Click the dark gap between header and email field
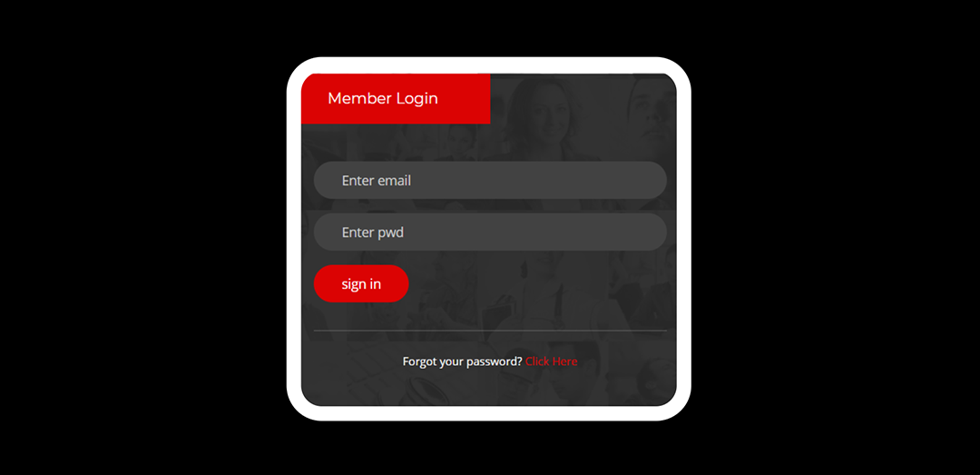 489,143
